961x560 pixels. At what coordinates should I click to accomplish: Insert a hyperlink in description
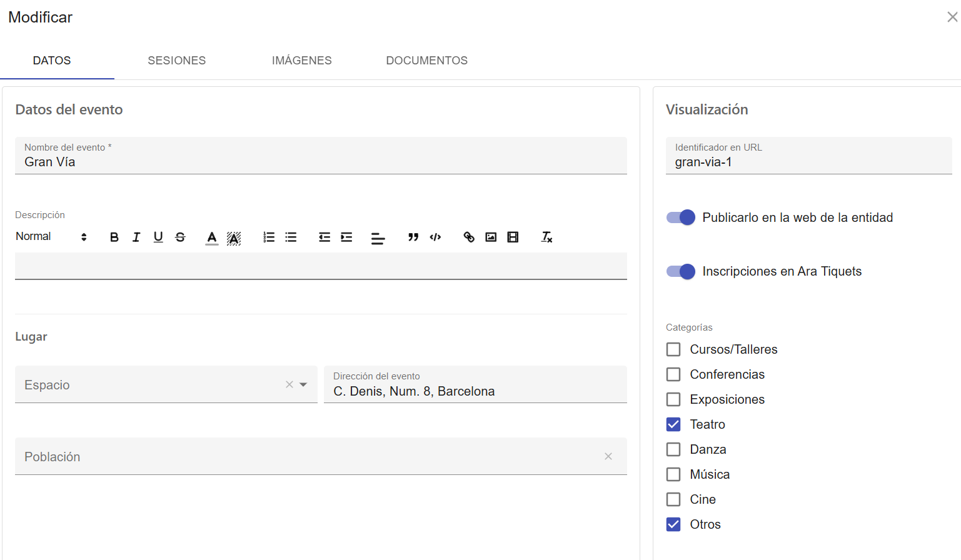[469, 237]
